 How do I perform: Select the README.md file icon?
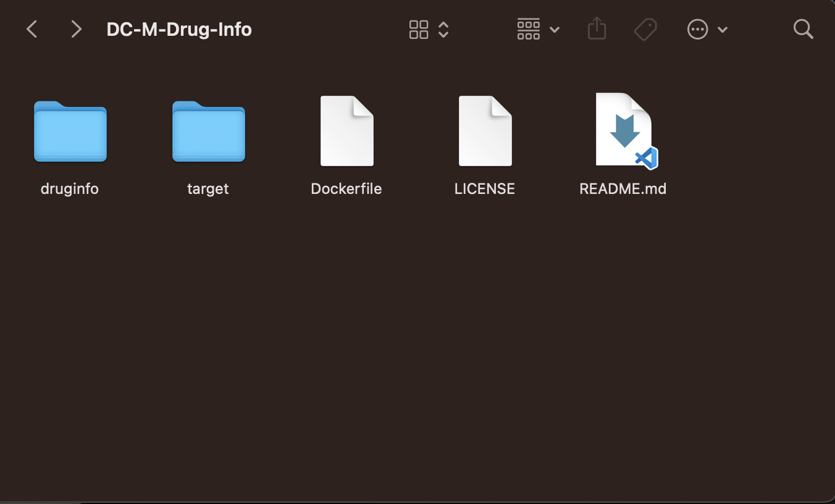click(626, 131)
